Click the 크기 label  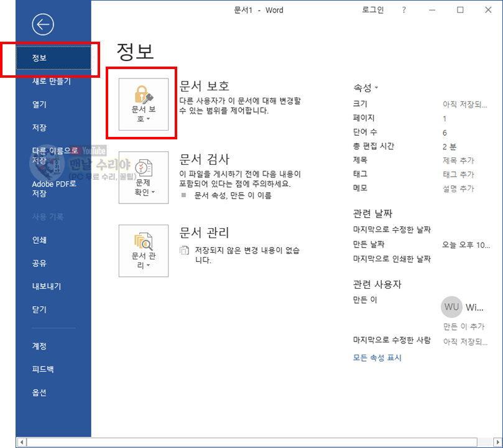(x=360, y=104)
